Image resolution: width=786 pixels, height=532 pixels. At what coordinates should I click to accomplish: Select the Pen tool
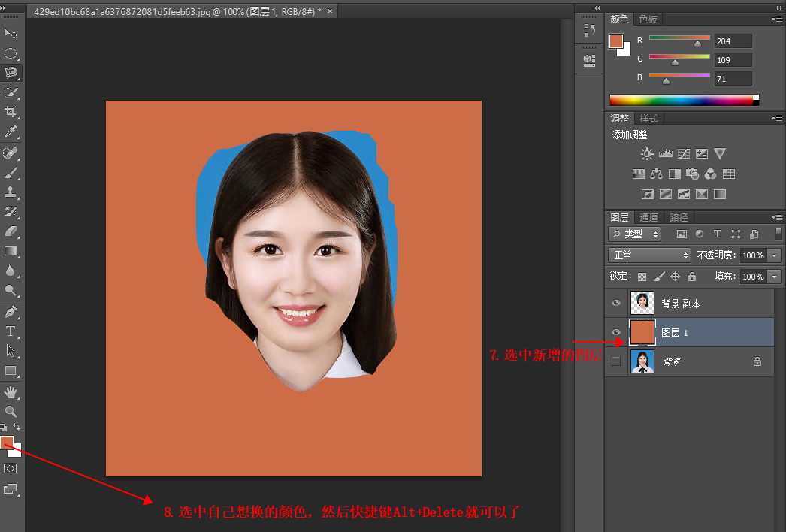point(11,311)
